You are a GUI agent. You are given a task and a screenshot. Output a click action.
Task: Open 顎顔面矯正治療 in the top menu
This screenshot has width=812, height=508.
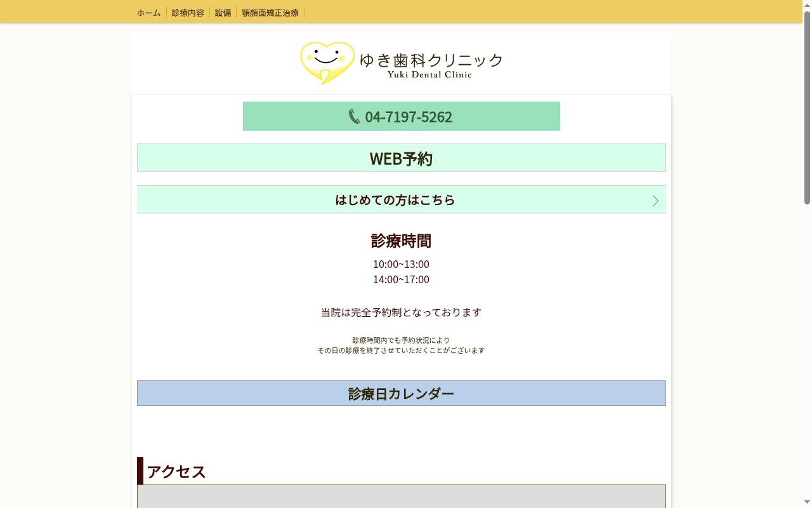pyautogui.click(x=270, y=12)
